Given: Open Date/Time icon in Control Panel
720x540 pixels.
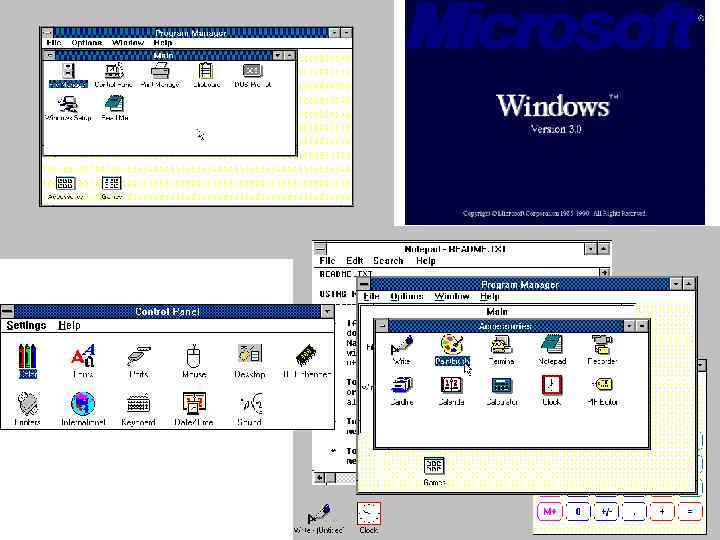Looking at the screenshot, I should tap(194, 409).
